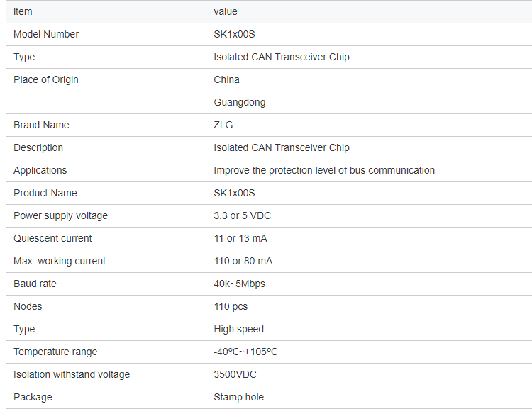Click the 'value' header cell
Image resolution: width=532 pixels, height=409 pixels.
226,11
